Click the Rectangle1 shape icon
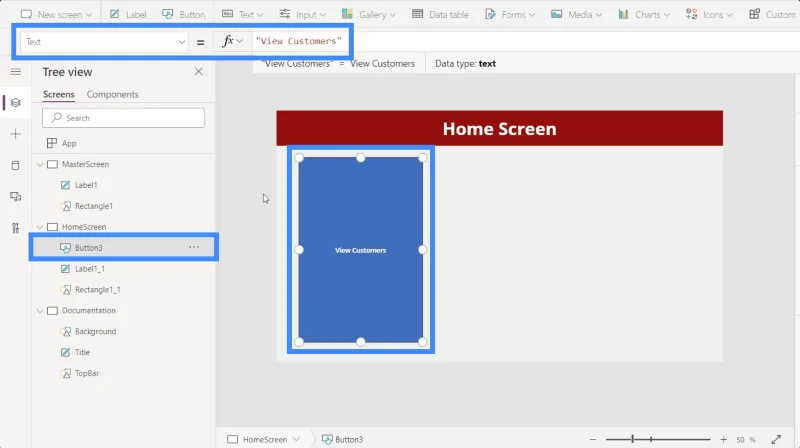This screenshot has height=448, width=800. pos(65,206)
